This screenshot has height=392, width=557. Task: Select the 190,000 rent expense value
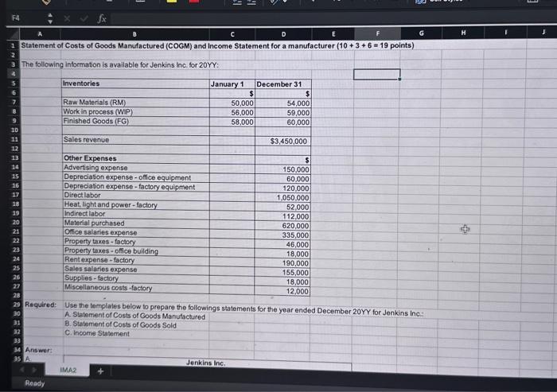click(282, 263)
